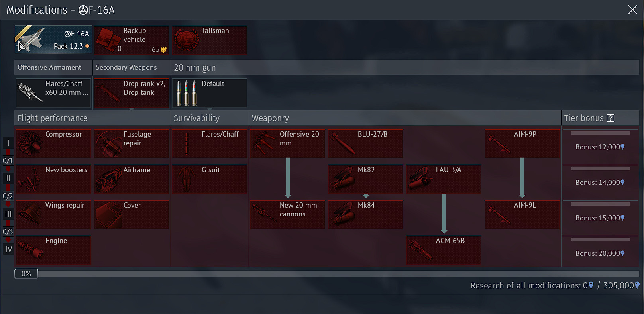
Task: Select the Mk84 bomb icon
Action: click(343, 214)
